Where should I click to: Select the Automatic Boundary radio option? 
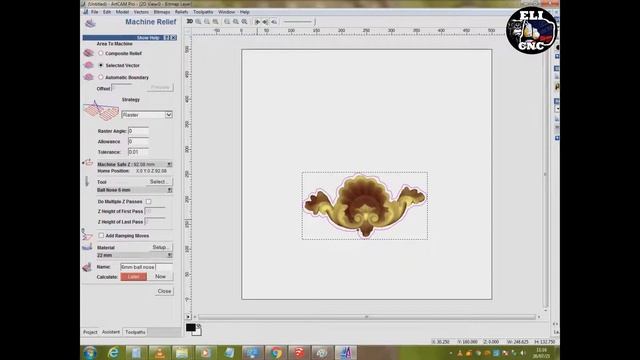click(x=100, y=77)
